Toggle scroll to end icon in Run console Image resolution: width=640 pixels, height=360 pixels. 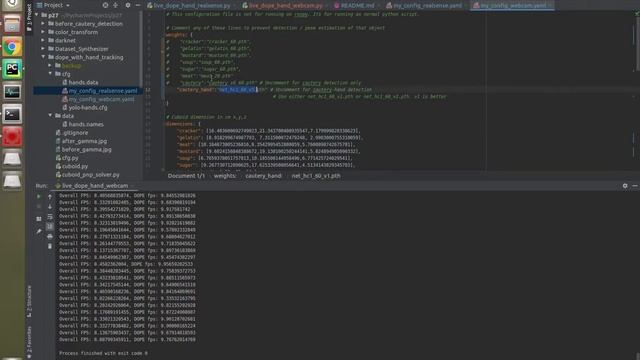point(50,226)
